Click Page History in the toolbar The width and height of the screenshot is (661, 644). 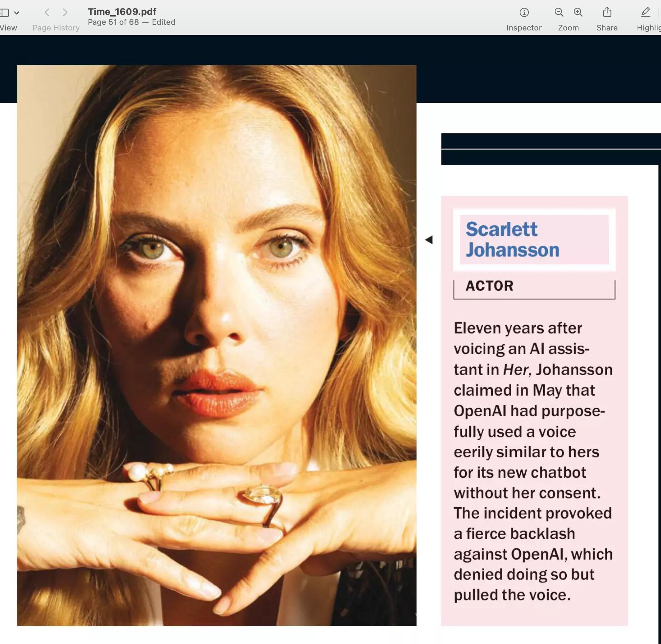click(55, 28)
